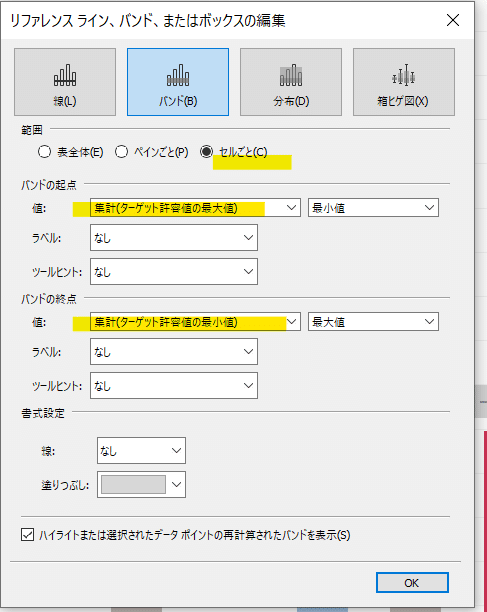The height and width of the screenshot is (612, 487).
Task: Close the reference line dialog
Action: pos(453,20)
